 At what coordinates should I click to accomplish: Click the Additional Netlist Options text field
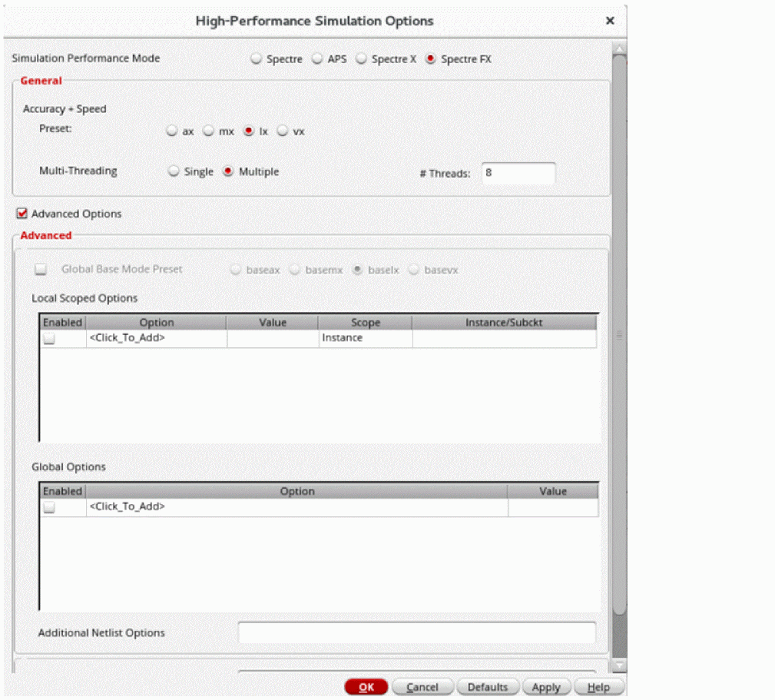coord(416,632)
